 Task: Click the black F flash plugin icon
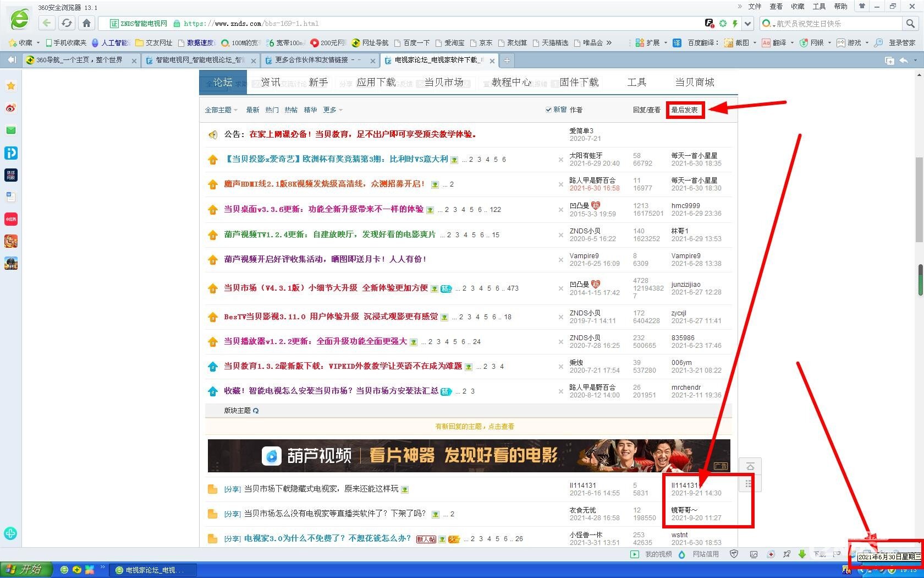tap(710, 23)
